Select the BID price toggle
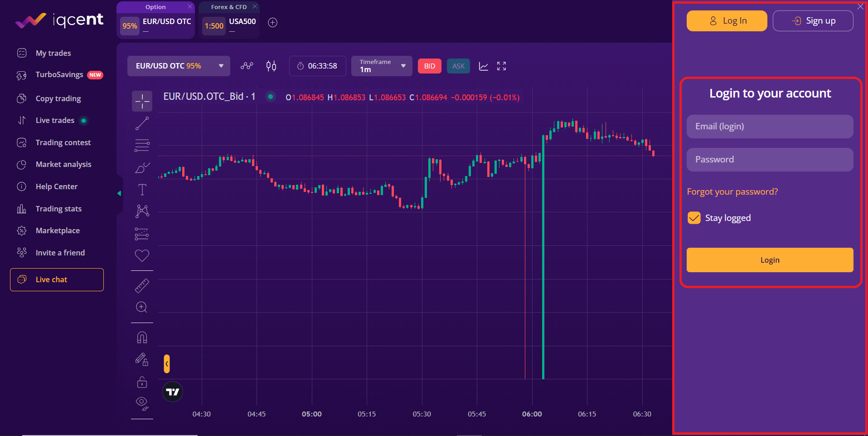The image size is (868, 436). (429, 66)
